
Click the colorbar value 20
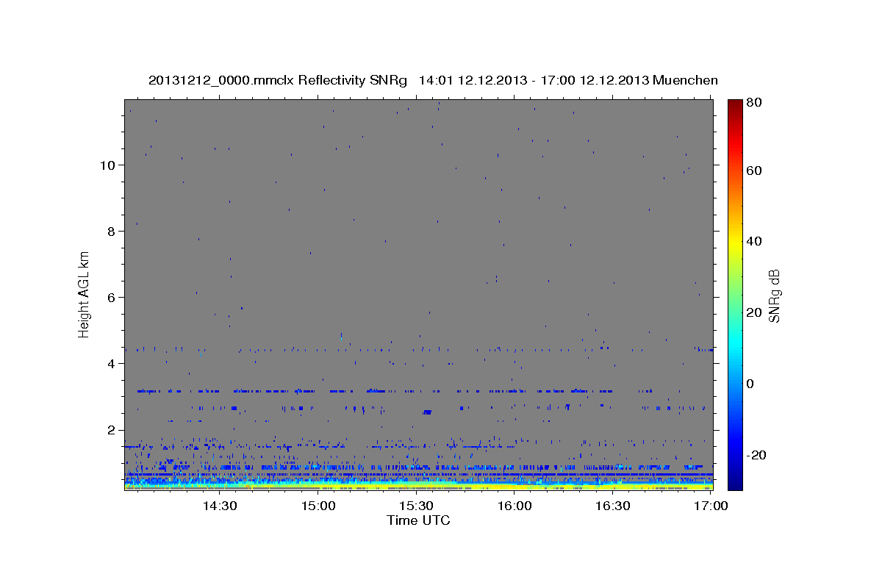(753, 313)
